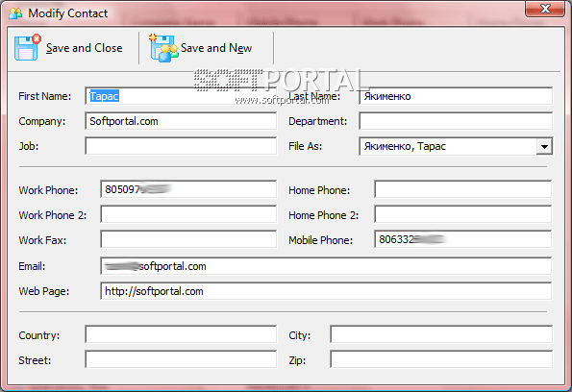Expand the File As dropdown arrow

(x=544, y=147)
